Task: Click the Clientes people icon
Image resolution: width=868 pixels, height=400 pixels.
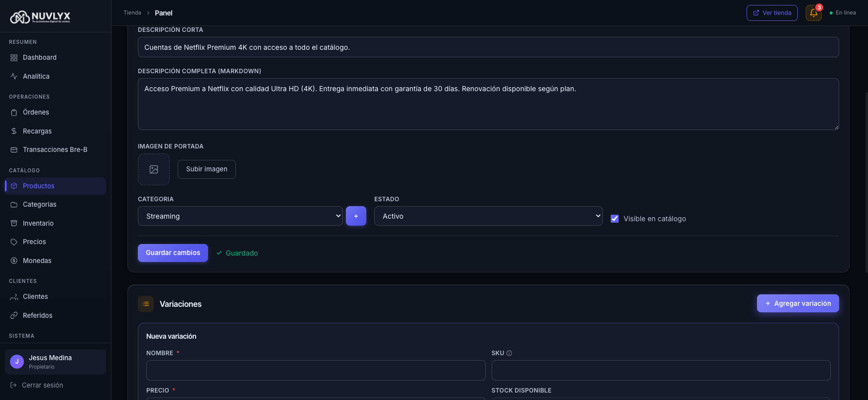Action: (14, 297)
